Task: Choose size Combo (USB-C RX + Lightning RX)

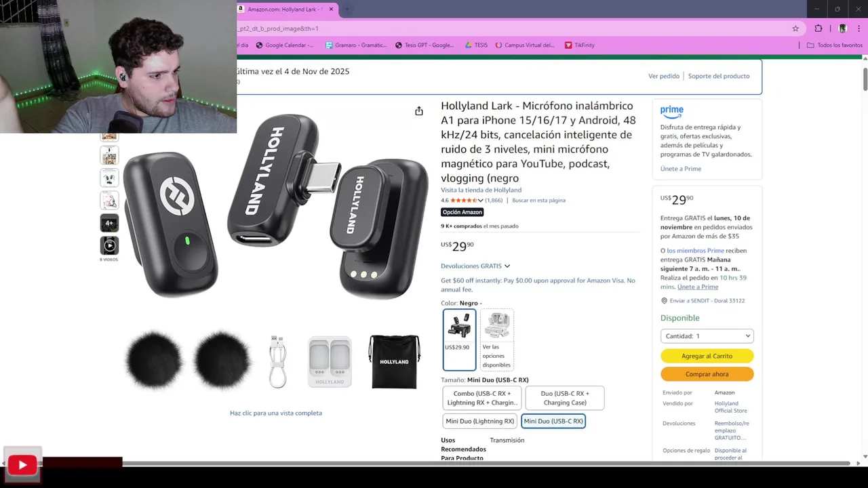Action: tap(482, 398)
